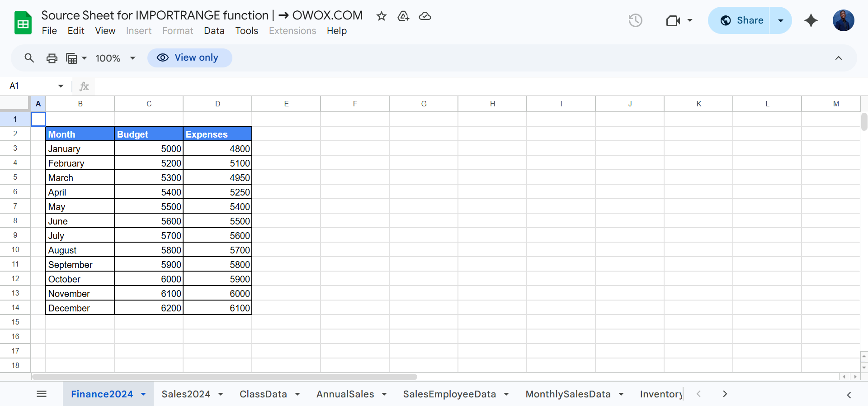Open the Google Sheets home icon

[23, 23]
